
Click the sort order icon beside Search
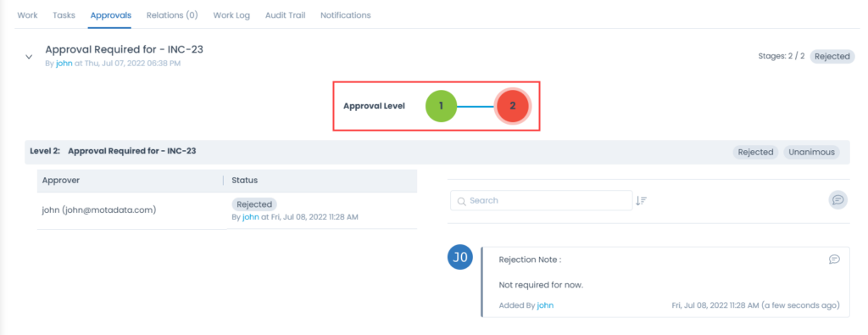[x=641, y=200]
